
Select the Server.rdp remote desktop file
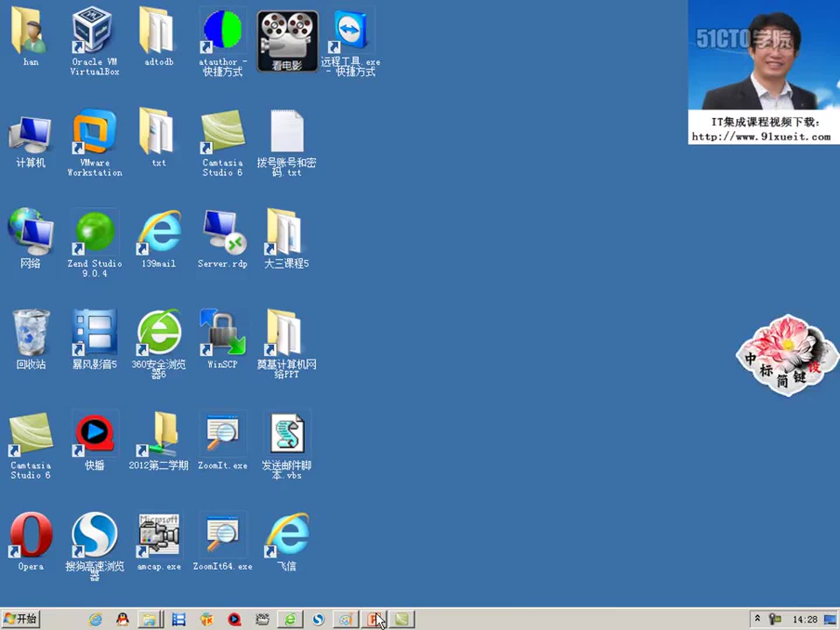222,239
